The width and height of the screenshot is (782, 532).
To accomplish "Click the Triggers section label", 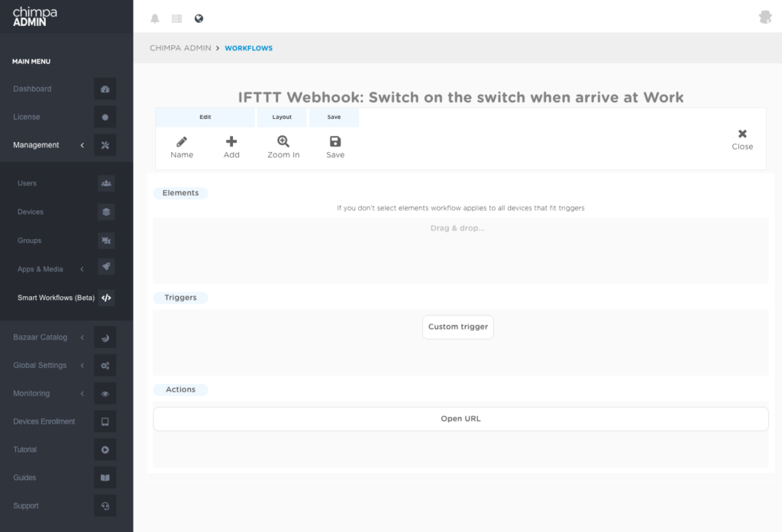I will 180,298.
